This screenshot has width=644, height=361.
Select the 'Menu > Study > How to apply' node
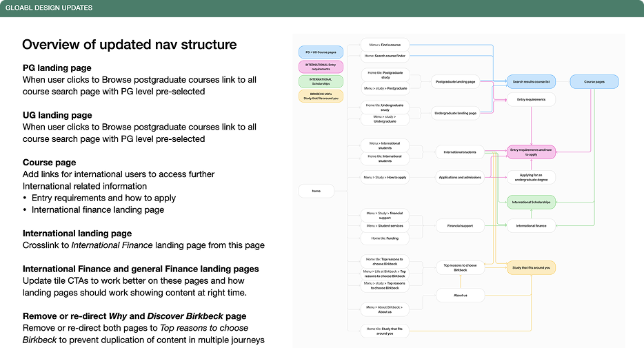pos(385,177)
